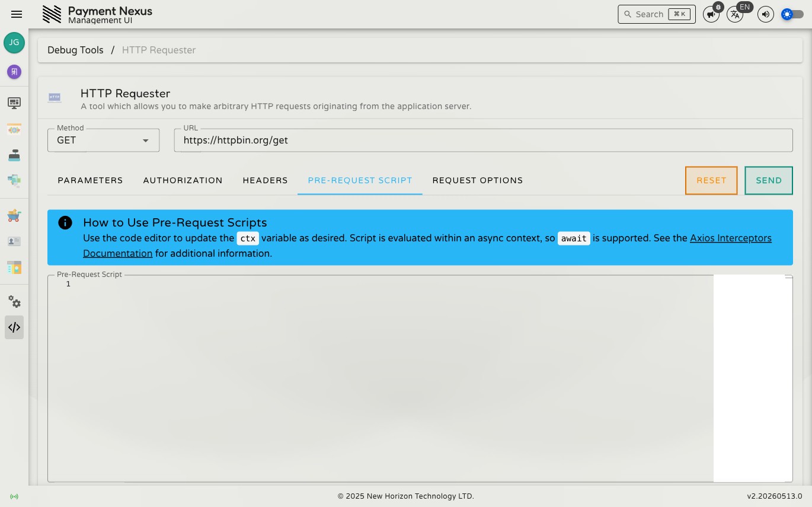Click the speaker sound icon
The width and height of the screenshot is (812, 507).
click(x=766, y=14)
